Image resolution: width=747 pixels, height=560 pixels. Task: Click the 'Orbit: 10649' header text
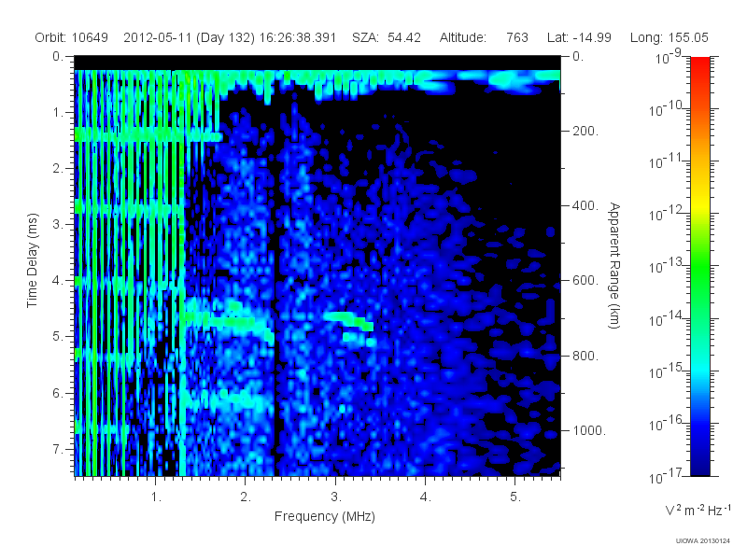(72, 37)
